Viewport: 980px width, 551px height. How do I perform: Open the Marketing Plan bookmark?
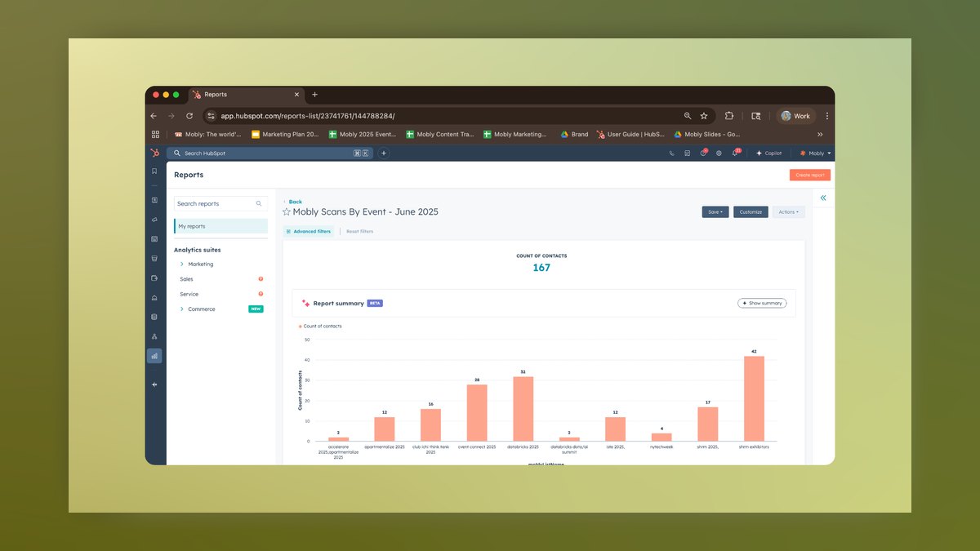(285, 135)
